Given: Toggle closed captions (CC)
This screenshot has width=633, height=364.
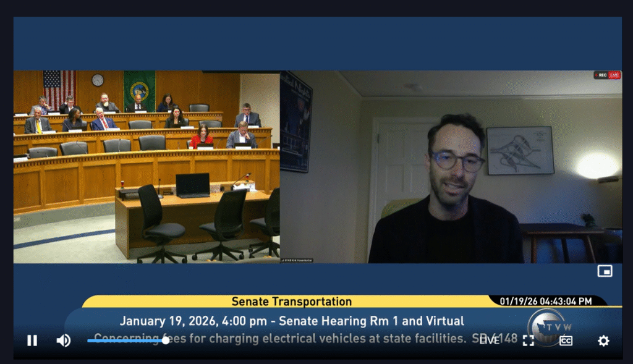Looking at the screenshot, I should [566, 341].
